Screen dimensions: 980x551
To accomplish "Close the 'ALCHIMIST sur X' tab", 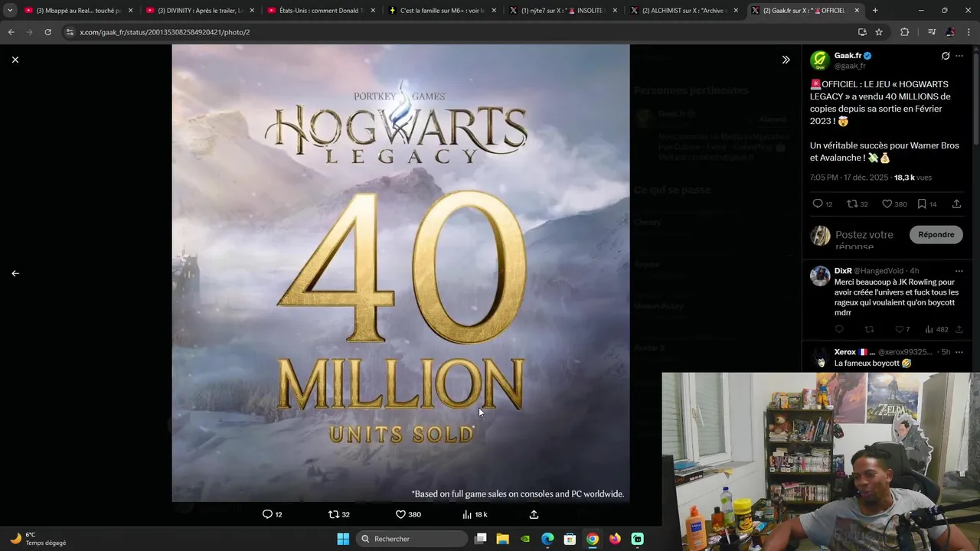I will pyautogui.click(x=736, y=11).
